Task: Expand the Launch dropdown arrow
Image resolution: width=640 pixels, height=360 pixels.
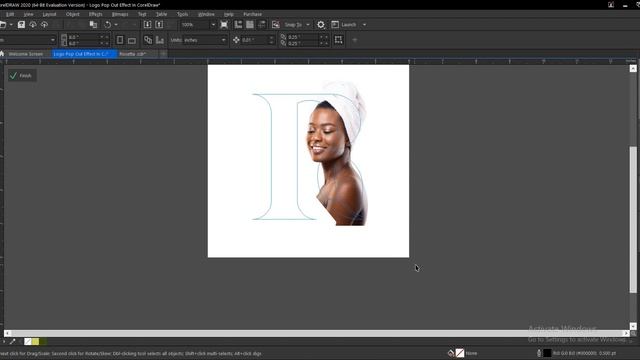Action: click(364, 25)
